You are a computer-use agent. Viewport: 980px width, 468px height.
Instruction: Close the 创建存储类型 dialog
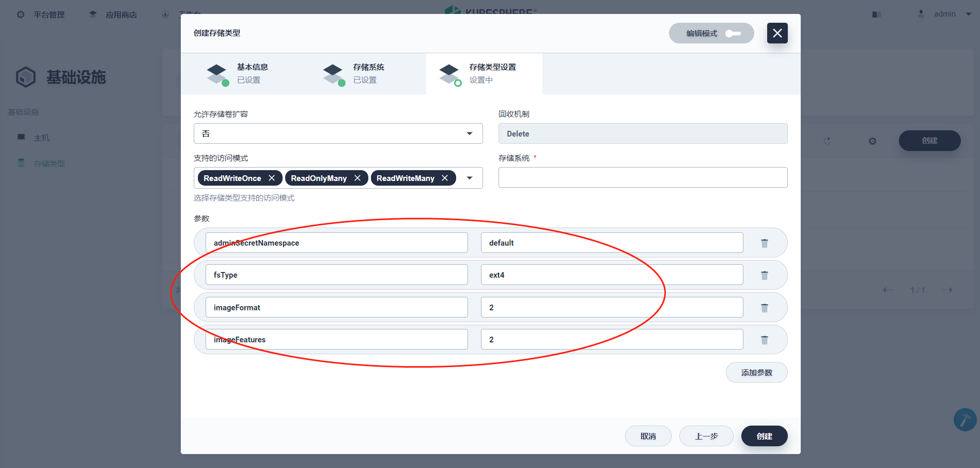(777, 33)
